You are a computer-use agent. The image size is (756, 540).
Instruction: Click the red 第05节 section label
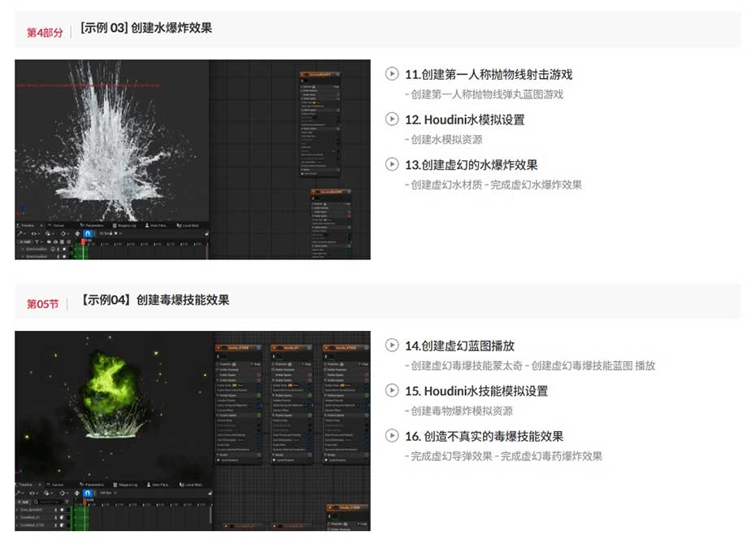click(42, 304)
